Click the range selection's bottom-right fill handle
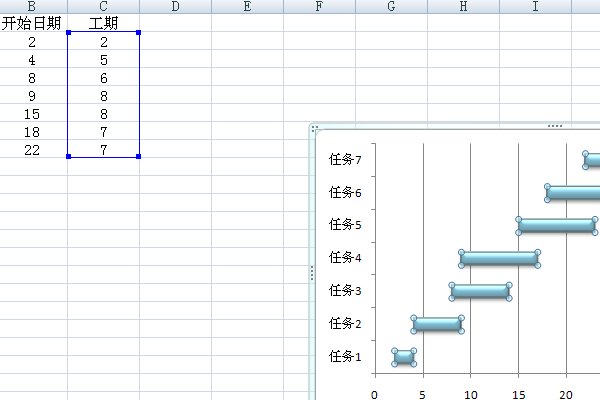The image size is (600, 400). [138, 156]
